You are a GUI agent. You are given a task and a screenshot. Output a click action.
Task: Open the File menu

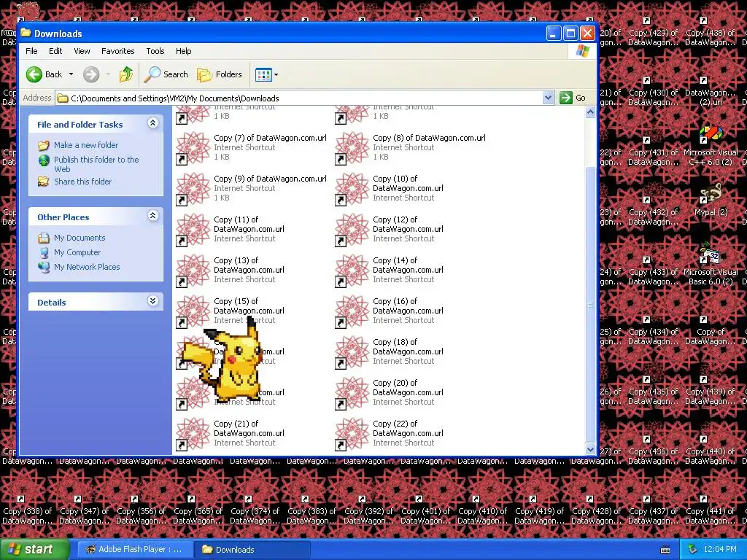31,51
